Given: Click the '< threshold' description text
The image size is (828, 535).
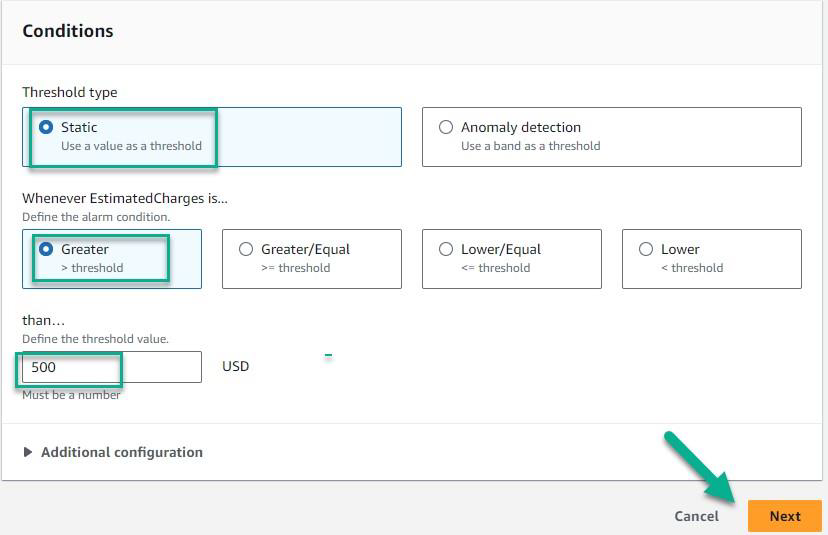Looking at the screenshot, I should click(x=692, y=268).
